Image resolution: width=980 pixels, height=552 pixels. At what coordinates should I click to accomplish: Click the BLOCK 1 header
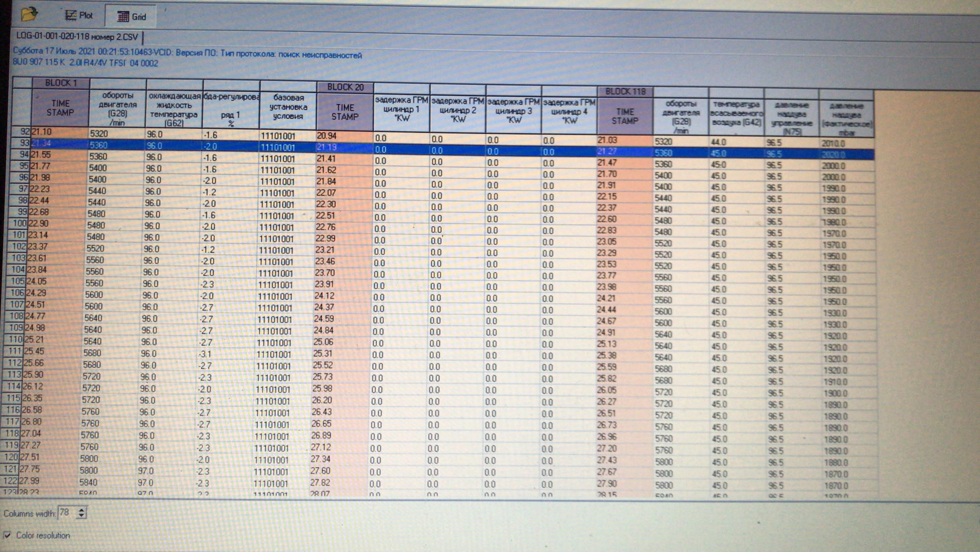(x=61, y=83)
